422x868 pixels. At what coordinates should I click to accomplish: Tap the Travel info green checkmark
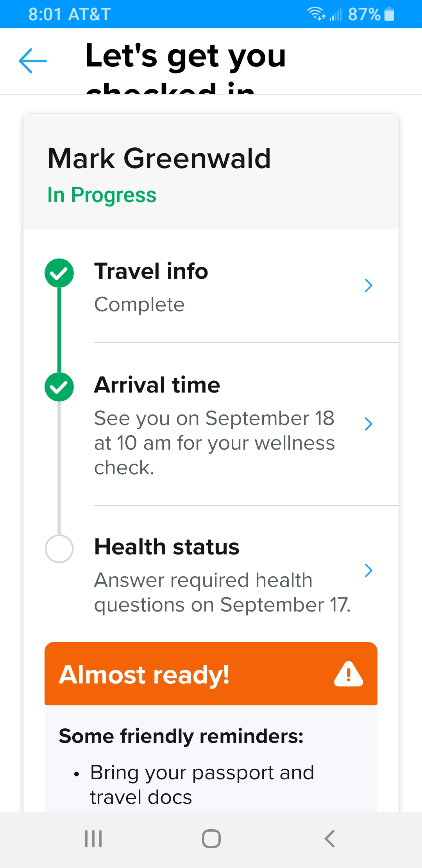59,273
